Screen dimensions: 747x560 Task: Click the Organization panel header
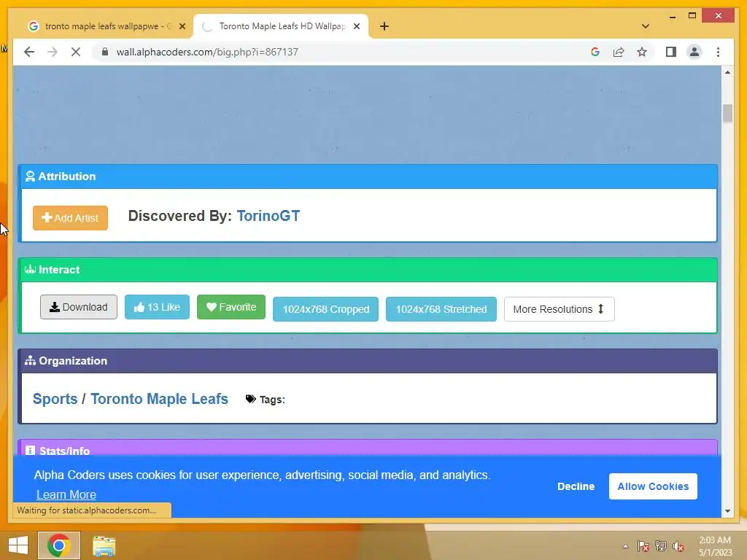368,361
